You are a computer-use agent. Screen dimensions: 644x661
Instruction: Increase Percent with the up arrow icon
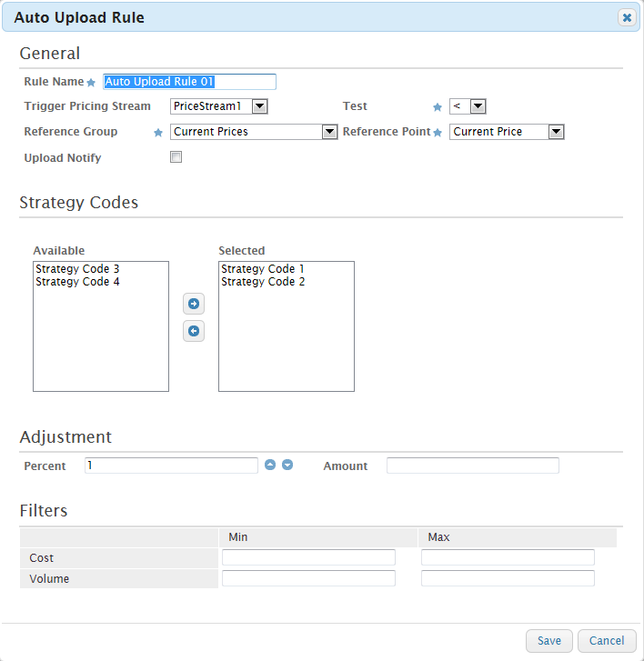point(270,465)
